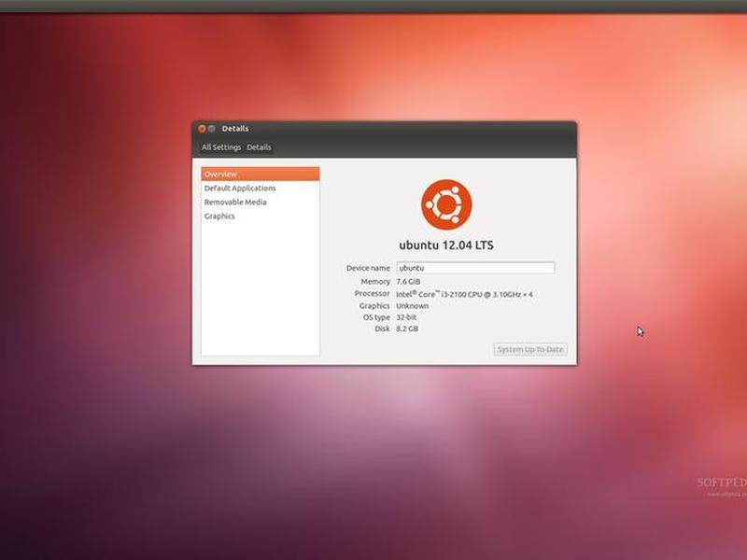747x560 pixels.
Task: Click the grey minimize window button
Action: (x=212, y=129)
